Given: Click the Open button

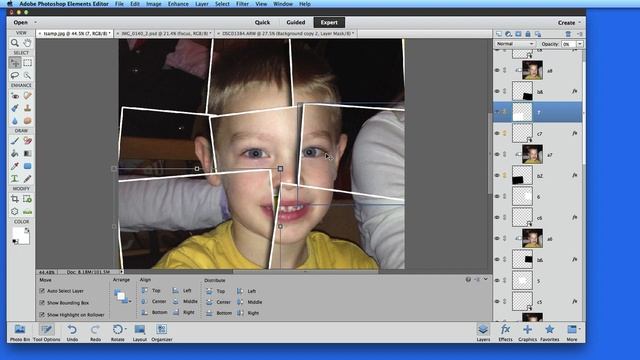Looking at the screenshot, I should point(20,22).
